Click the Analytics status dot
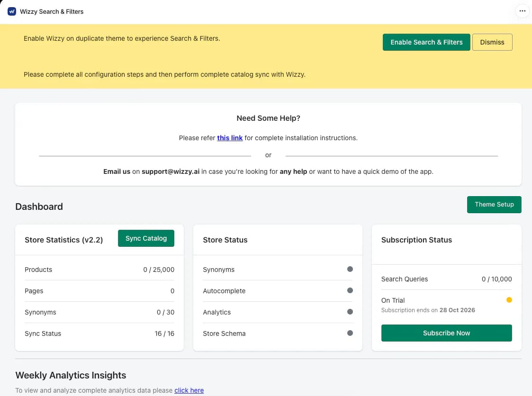Viewport: 532px width, 396px height. (350, 312)
